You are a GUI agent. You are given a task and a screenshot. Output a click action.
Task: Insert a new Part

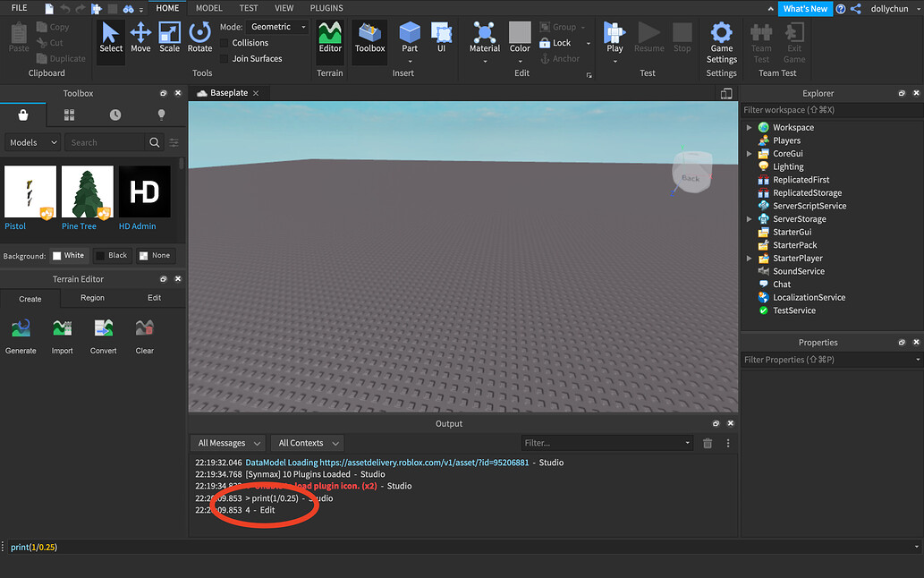[x=410, y=38]
